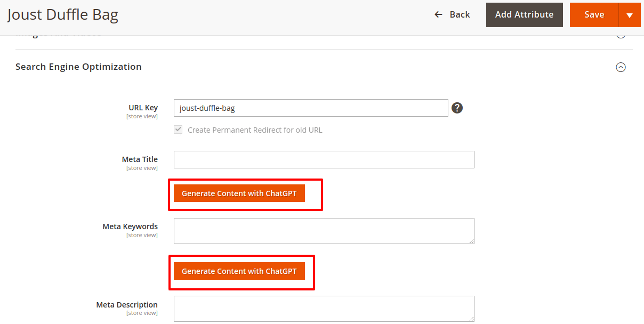Viewport: 644px width, 324px height.
Task: Click the 'Create Permanent Redirect for old URL' label
Action: 255,130
